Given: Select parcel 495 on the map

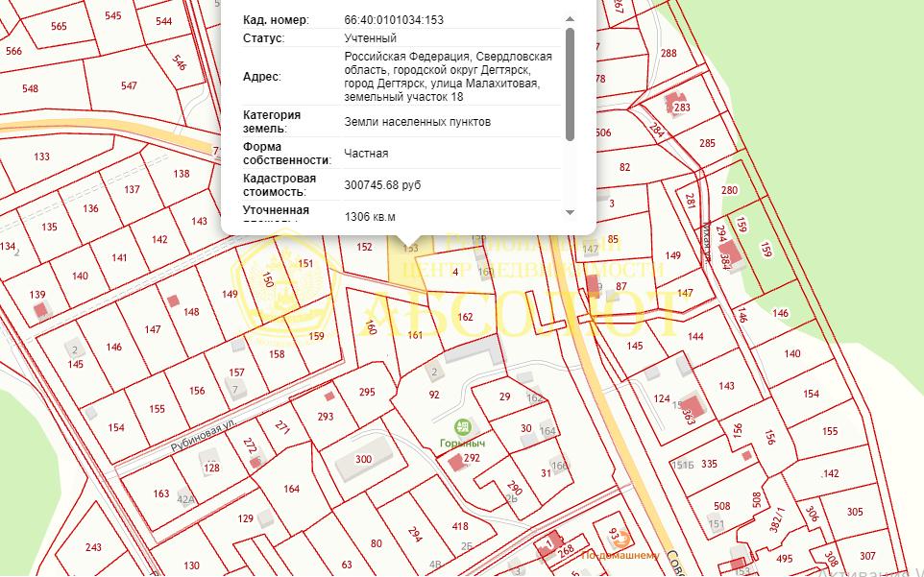Looking at the screenshot, I should [785, 560].
